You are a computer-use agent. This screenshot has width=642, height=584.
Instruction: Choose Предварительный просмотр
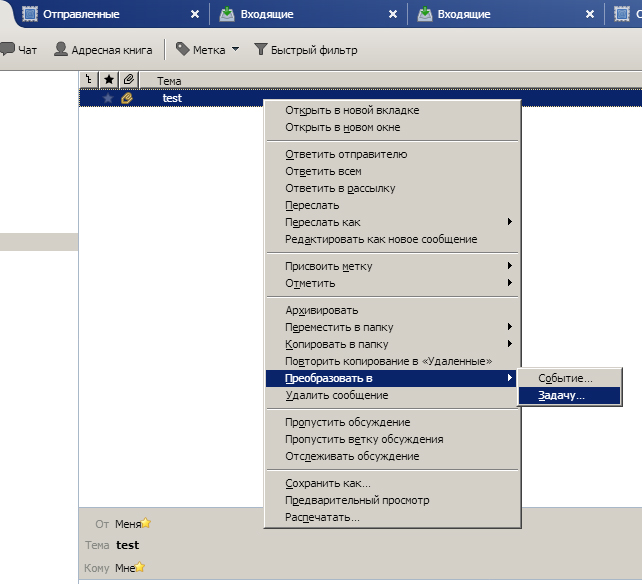coord(392,500)
